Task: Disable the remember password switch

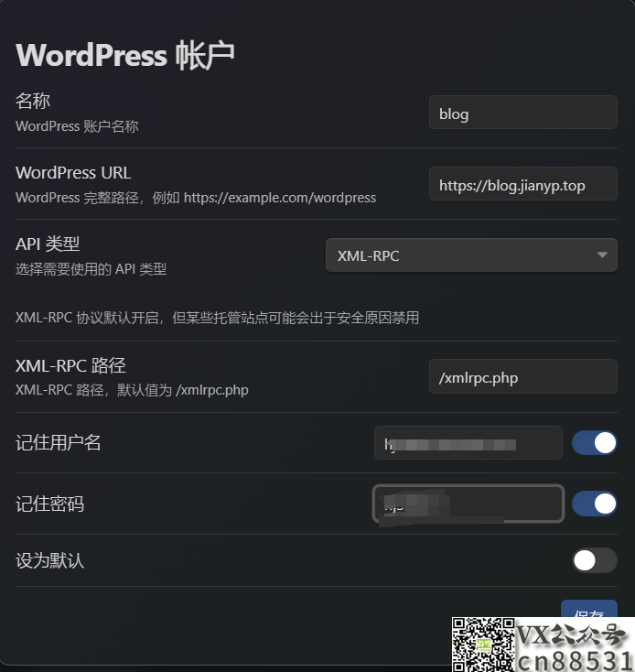Action: pyautogui.click(x=595, y=504)
